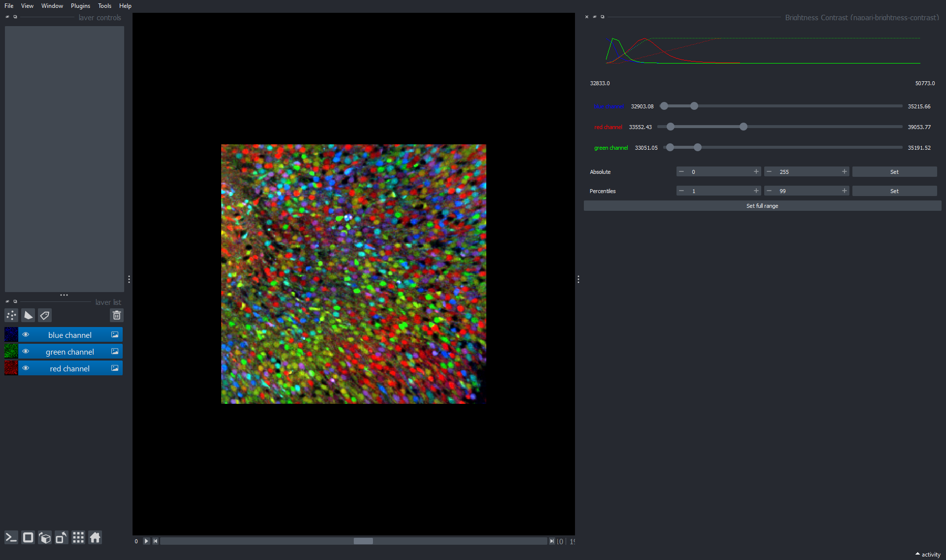
Task: Toggle 2D/3D display mode
Action: point(28,537)
